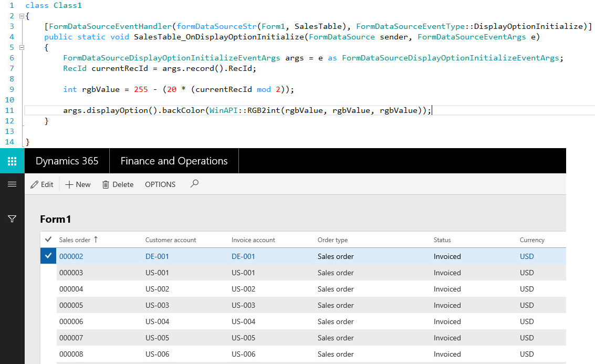Click the Invoiced status in row 000005
The image size is (595, 364).
point(447,305)
